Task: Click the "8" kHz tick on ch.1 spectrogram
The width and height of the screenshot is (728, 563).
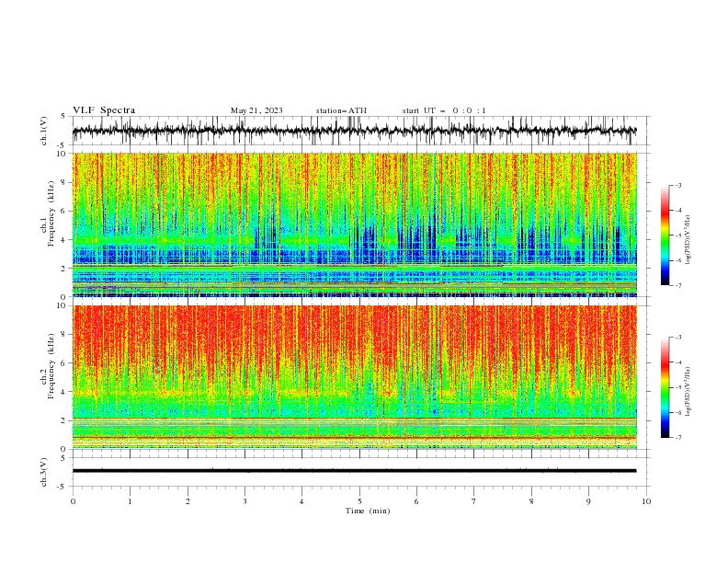Action: 64,182
